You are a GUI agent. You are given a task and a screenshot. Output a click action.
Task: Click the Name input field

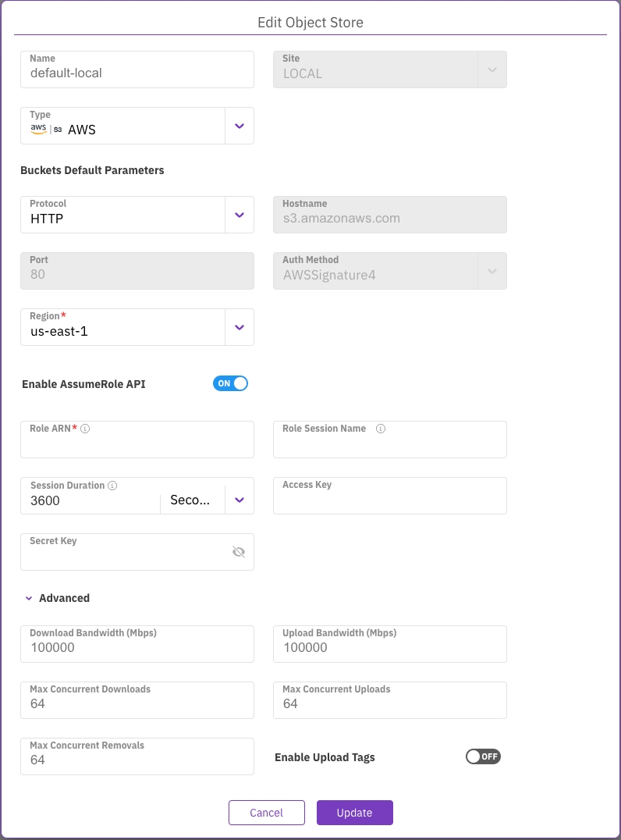point(137,73)
